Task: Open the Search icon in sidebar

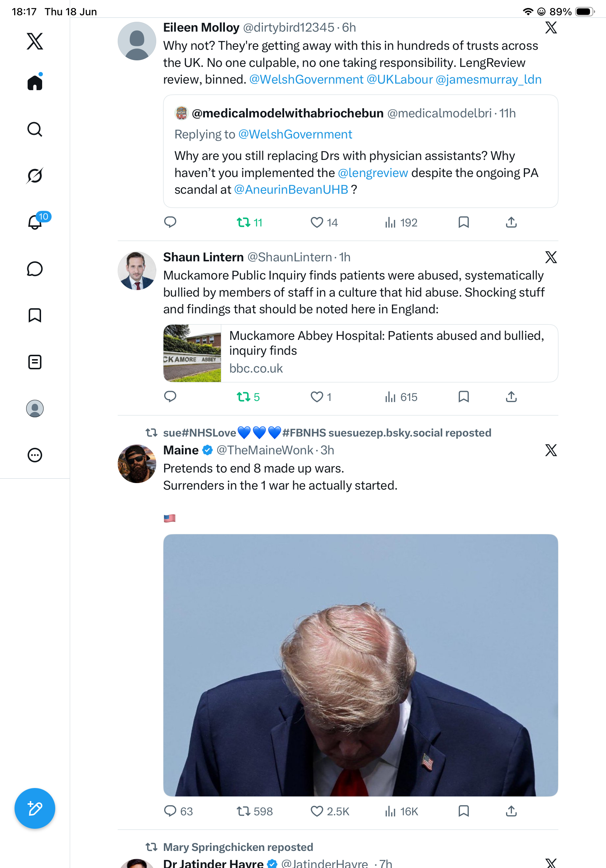Action: point(35,129)
